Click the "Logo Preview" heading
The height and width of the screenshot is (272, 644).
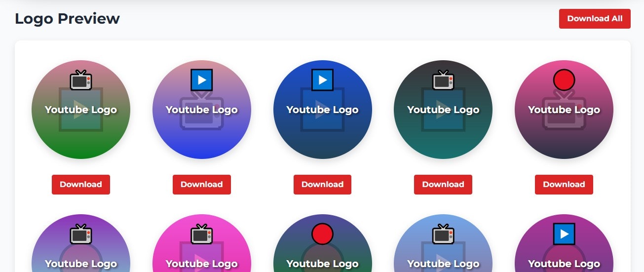pos(67,19)
